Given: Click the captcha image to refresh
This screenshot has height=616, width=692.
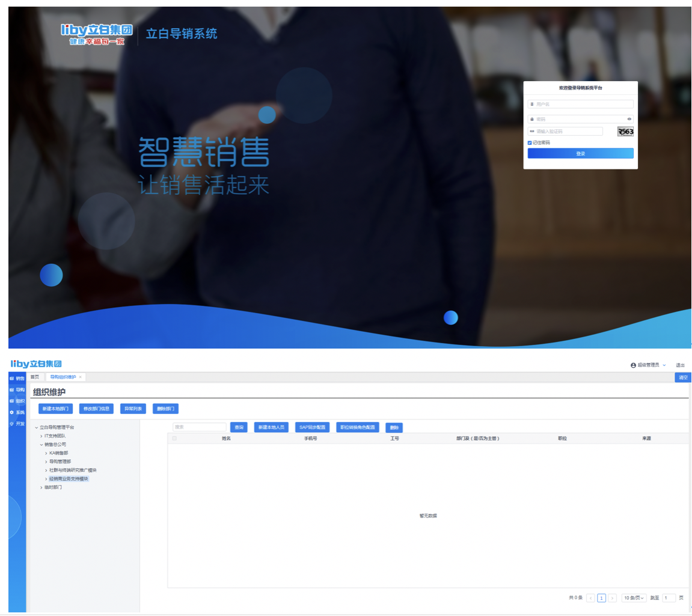Looking at the screenshot, I should [x=625, y=132].
